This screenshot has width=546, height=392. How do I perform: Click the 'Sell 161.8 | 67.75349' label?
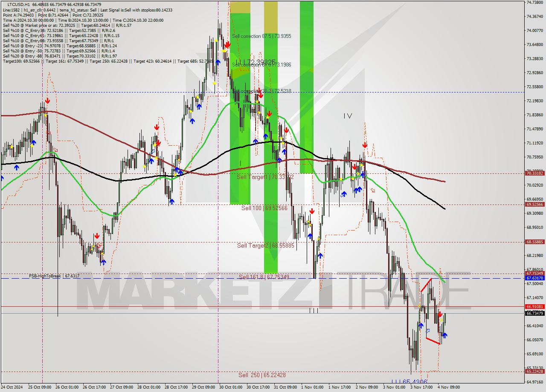[x=264, y=277]
